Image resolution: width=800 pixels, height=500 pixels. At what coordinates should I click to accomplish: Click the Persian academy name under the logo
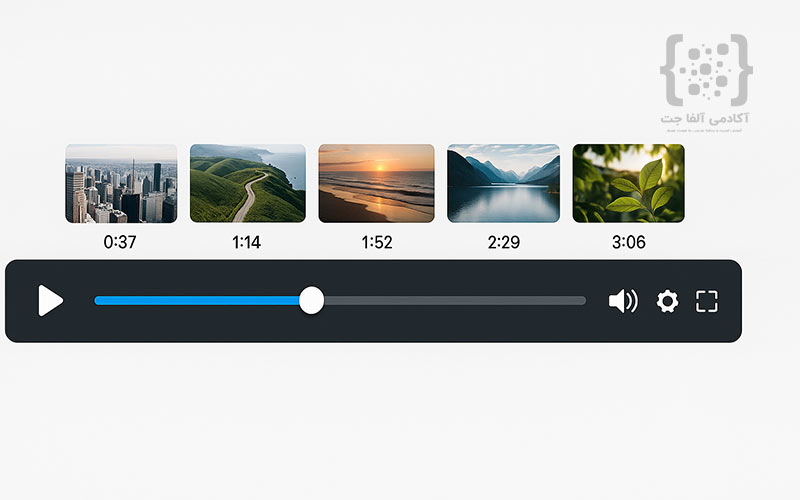point(705,118)
